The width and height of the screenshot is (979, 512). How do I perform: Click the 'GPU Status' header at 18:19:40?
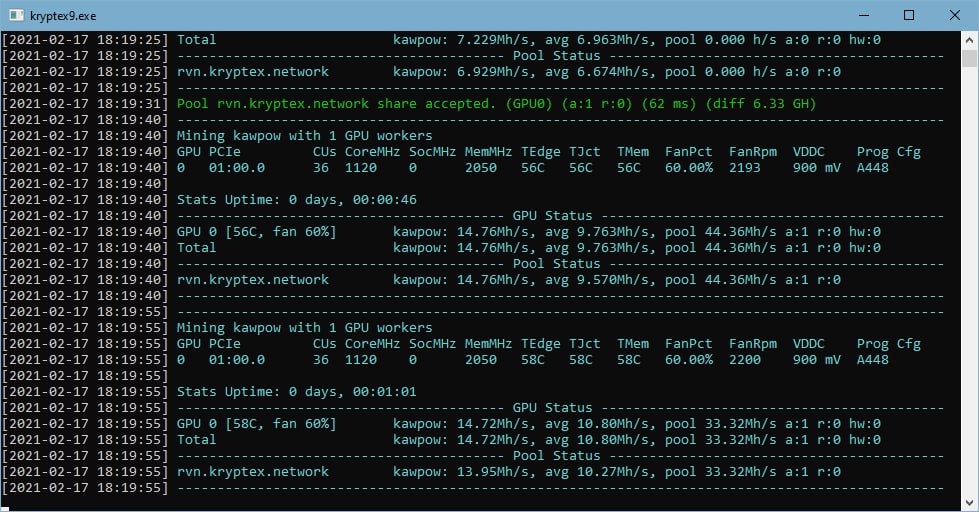point(553,216)
